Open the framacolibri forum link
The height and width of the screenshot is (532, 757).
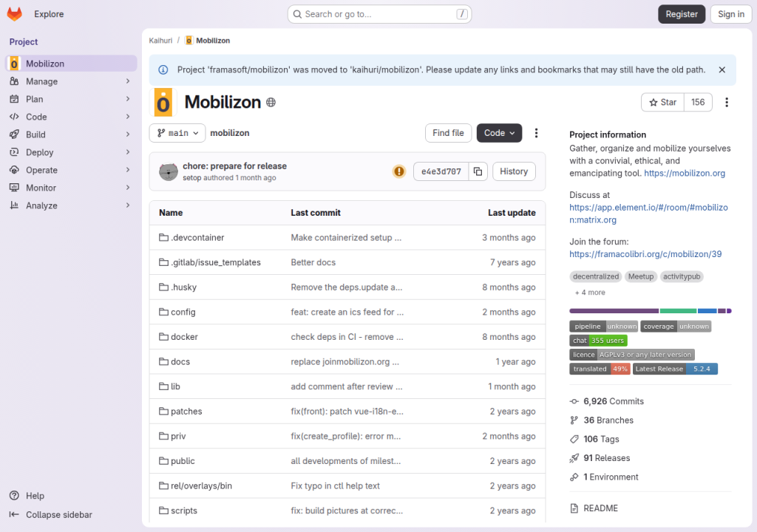tap(645, 254)
